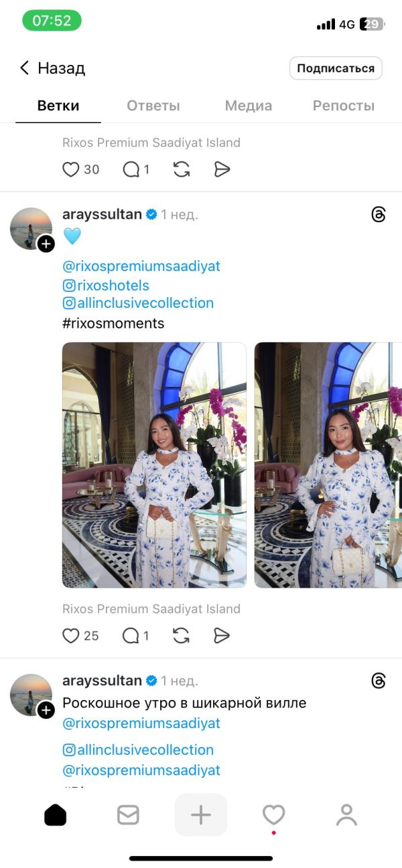Like the top post with 30 likes
Viewport: 402px width, 868px height.
coord(71,169)
